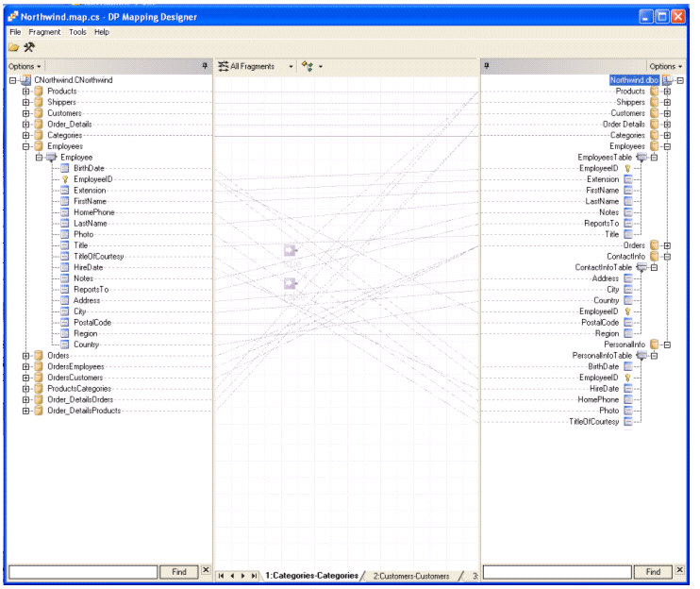
Task: Click the Employee class icon in left tree
Action: (x=51, y=158)
